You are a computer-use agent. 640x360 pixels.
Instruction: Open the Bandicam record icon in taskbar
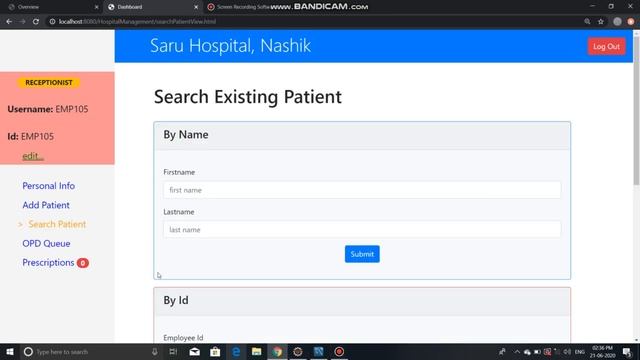point(339,351)
